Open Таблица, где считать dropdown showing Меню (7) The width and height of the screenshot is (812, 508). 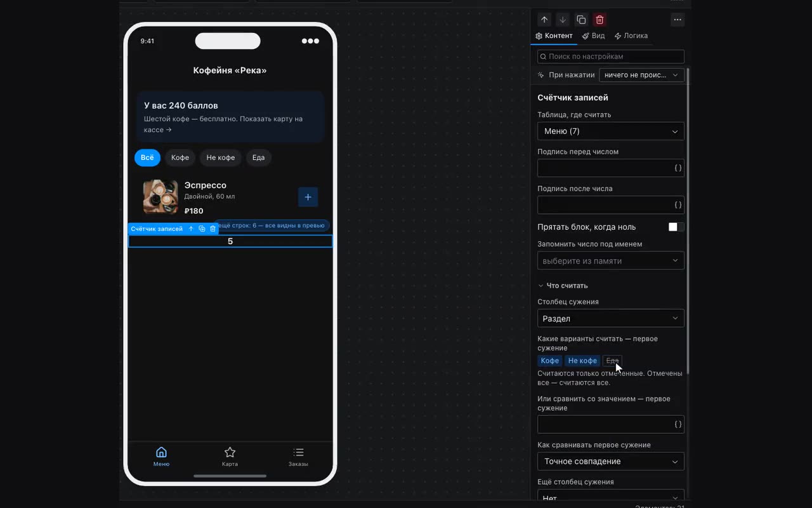611,131
